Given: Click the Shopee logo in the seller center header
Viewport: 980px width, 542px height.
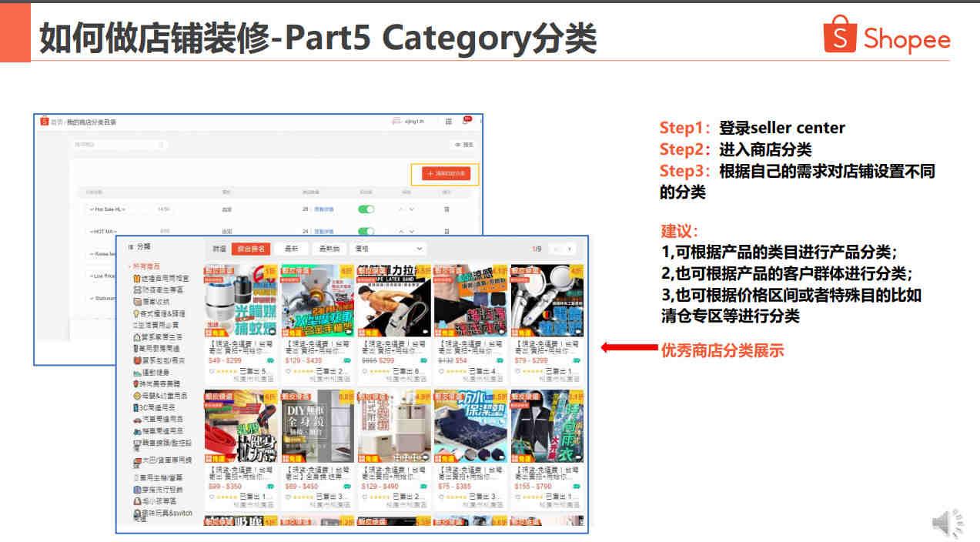Looking at the screenshot, I should click(45, 122).
